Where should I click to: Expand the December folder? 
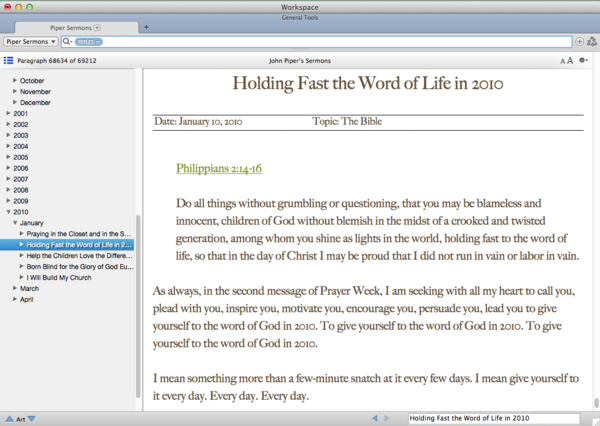15,102
